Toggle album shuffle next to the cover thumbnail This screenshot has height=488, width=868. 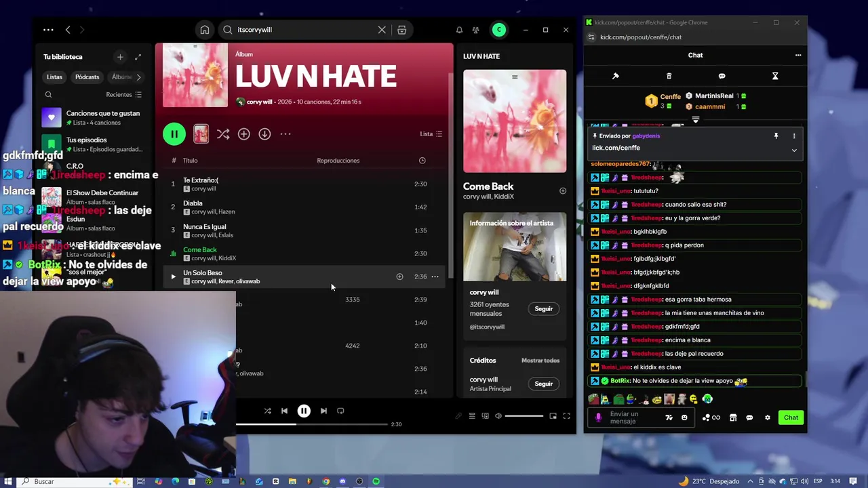point(222,134)
